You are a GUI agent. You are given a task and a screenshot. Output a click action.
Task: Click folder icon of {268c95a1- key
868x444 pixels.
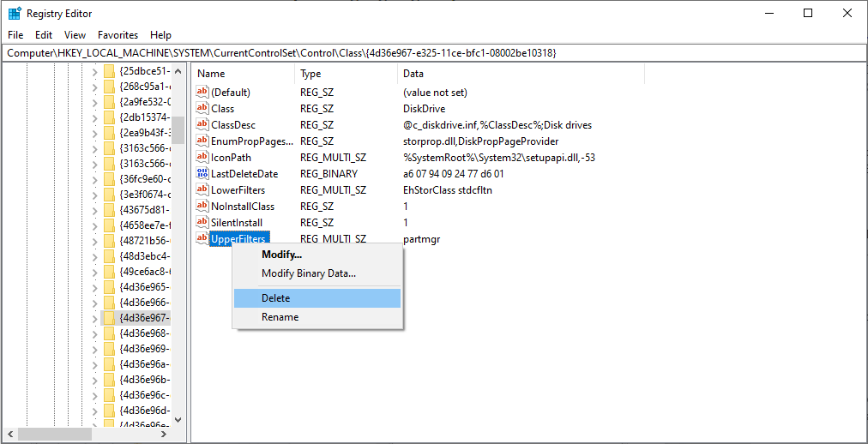(x=110, y=87)
